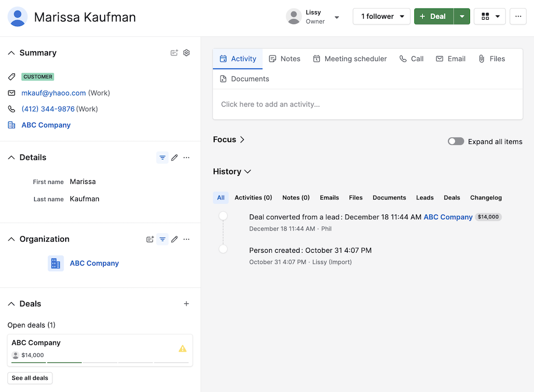Image resolution: width=534 pixels, height=392 pixels.
Task: Click the Summary settings gear icon
Action: [186, 53]
